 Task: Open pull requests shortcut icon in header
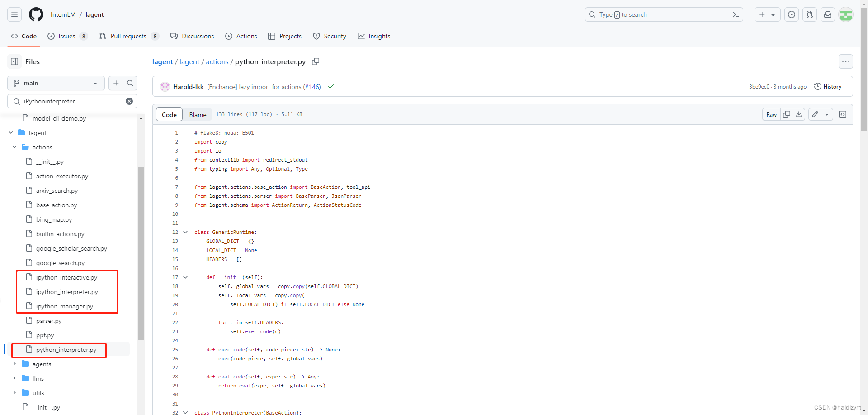pyautogui.click(x=810, y=14)
